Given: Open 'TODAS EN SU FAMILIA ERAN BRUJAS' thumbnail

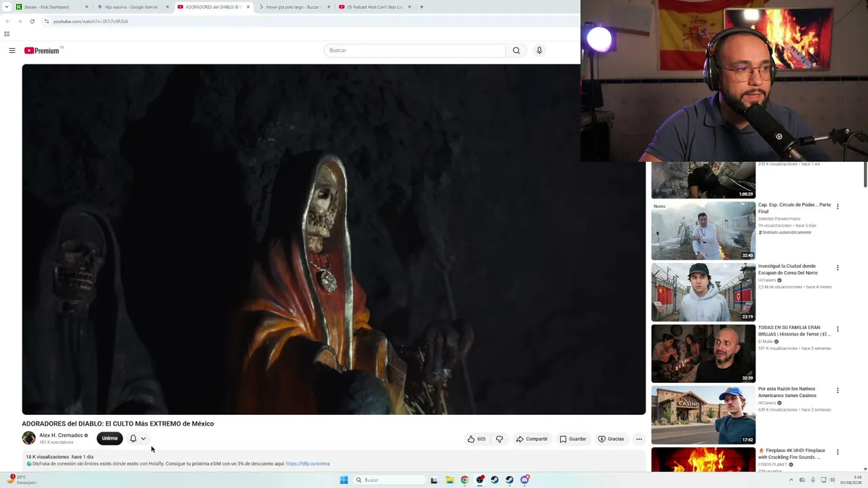Looking at the screenshot, I should (x=703, y=353).
